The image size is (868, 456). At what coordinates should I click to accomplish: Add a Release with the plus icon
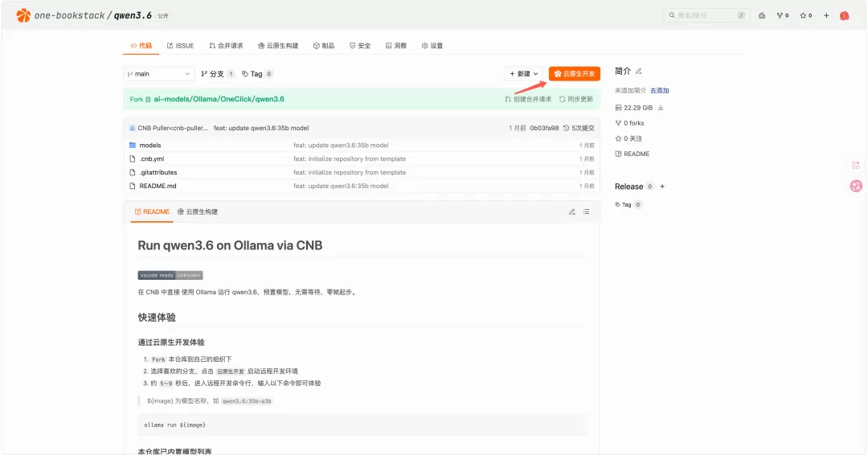662,187
